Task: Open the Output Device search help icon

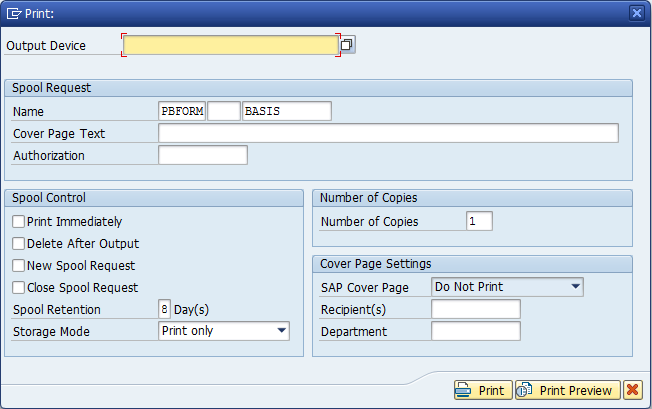Action: tap(347, 44)
